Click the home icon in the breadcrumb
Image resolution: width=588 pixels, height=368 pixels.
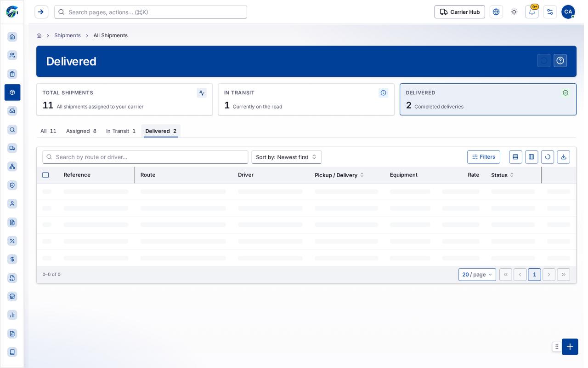(x=39, y=35)
